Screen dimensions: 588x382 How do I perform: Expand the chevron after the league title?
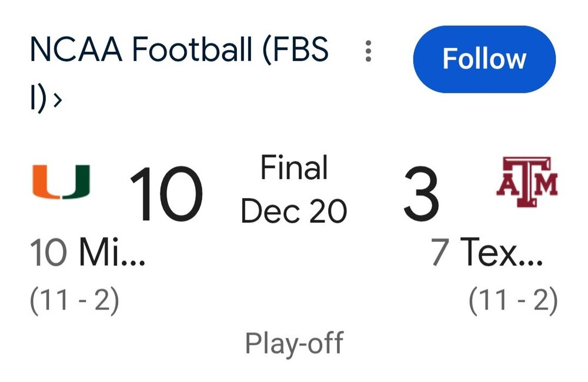tap(57, 100)
